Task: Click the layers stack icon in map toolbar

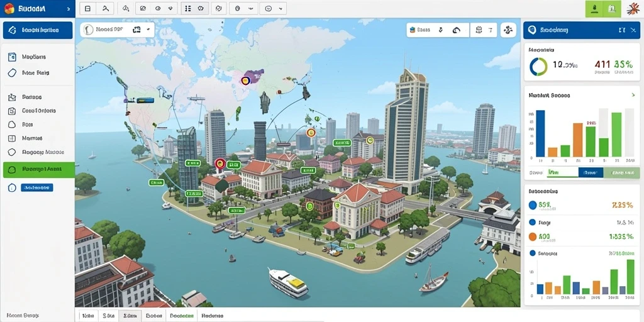Action: coord(412,30)
